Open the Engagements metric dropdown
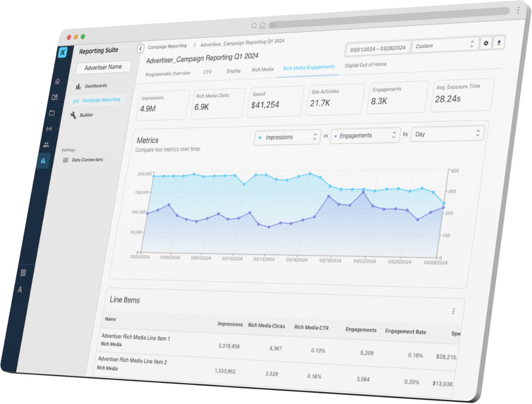Viewport: 532px width, 404px height. (x=365, y=136)
